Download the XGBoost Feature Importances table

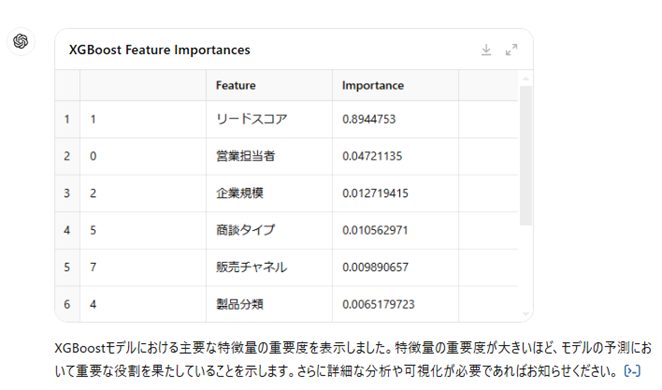pyautogui.click(x=486, y=50)
